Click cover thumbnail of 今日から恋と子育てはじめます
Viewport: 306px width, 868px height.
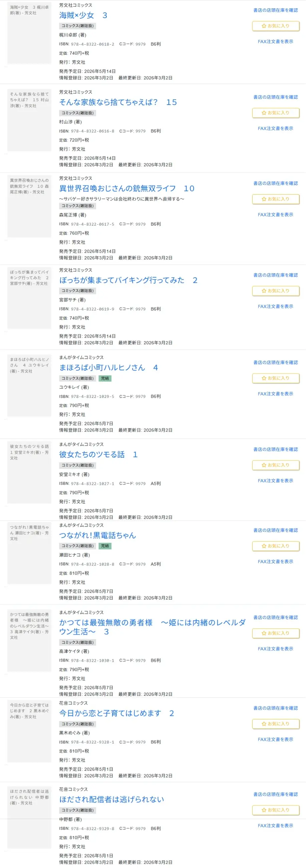pyautogui.click(x=29, y=731)
